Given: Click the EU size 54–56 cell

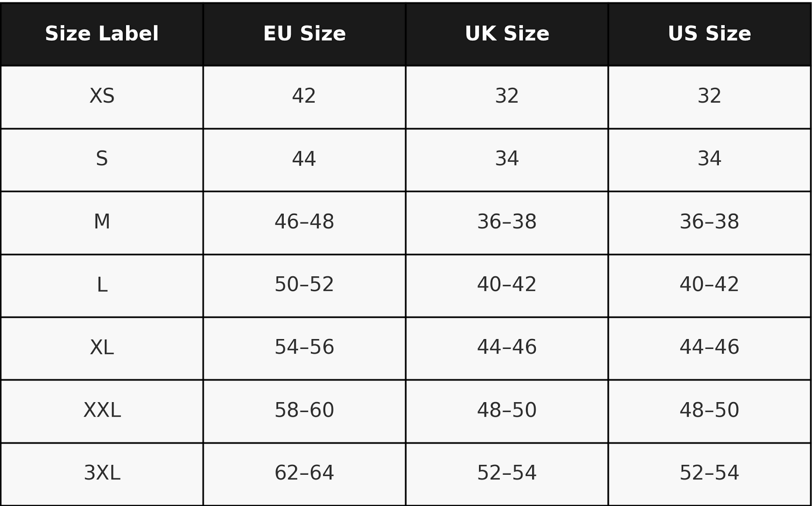Looking at the screenshot, I should pyautogui.click(x=304, y=348).
